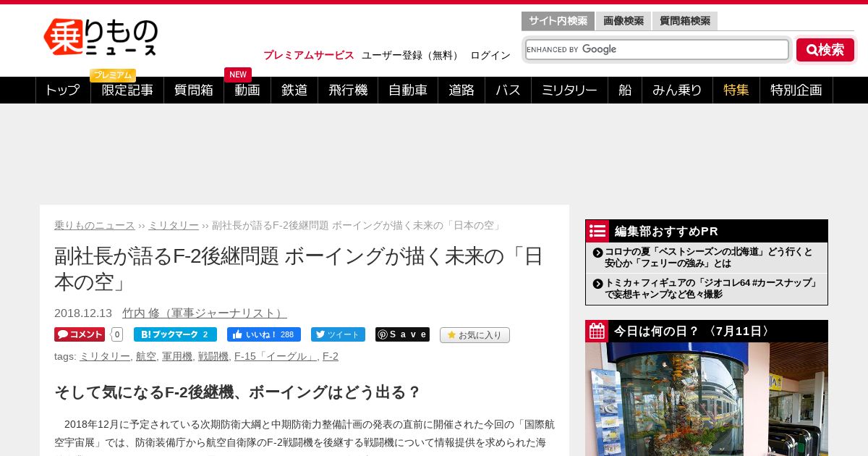Click the list icon beside 編集部おすすめPR

597,231
